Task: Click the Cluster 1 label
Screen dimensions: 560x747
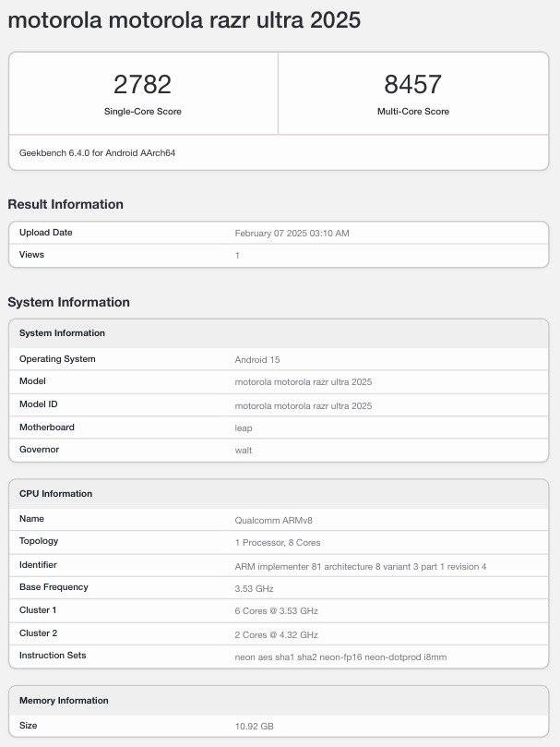Action: pos(38,609)
